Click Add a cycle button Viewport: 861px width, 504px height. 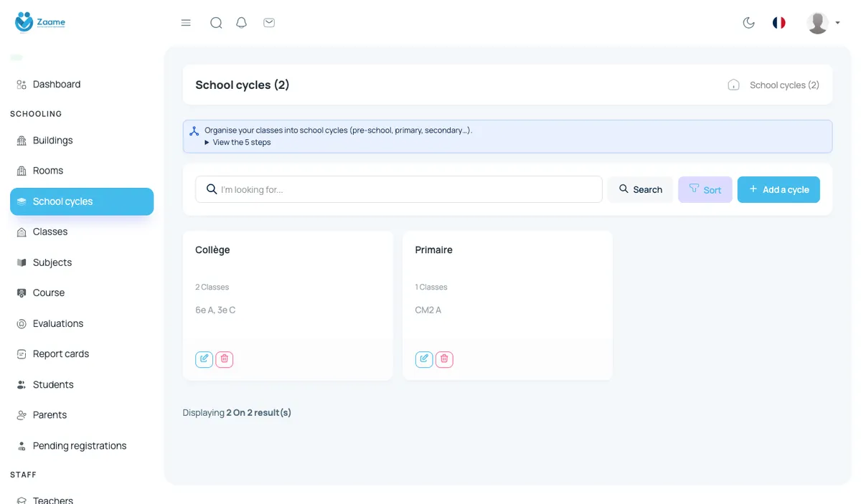pyautogui.click(x=778, y=189)
